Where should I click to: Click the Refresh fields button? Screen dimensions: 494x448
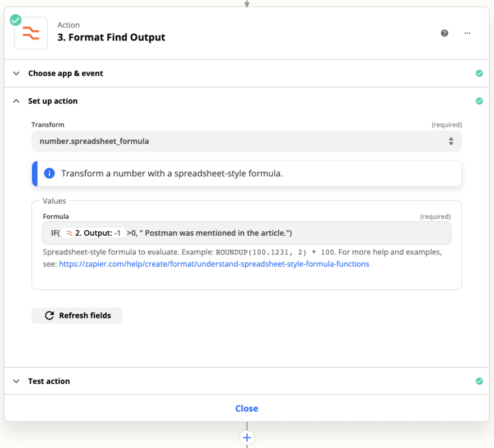tap(76, 316)
